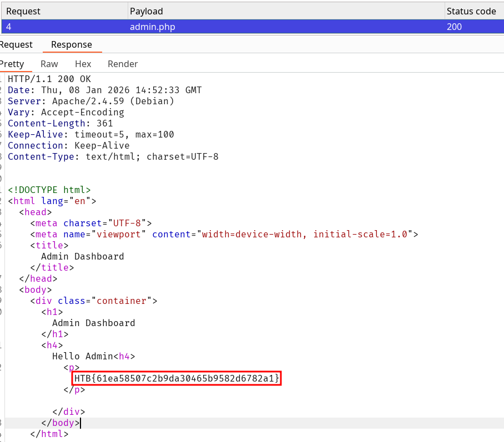Open the Render view tab
504x442 pixels.
123,64
